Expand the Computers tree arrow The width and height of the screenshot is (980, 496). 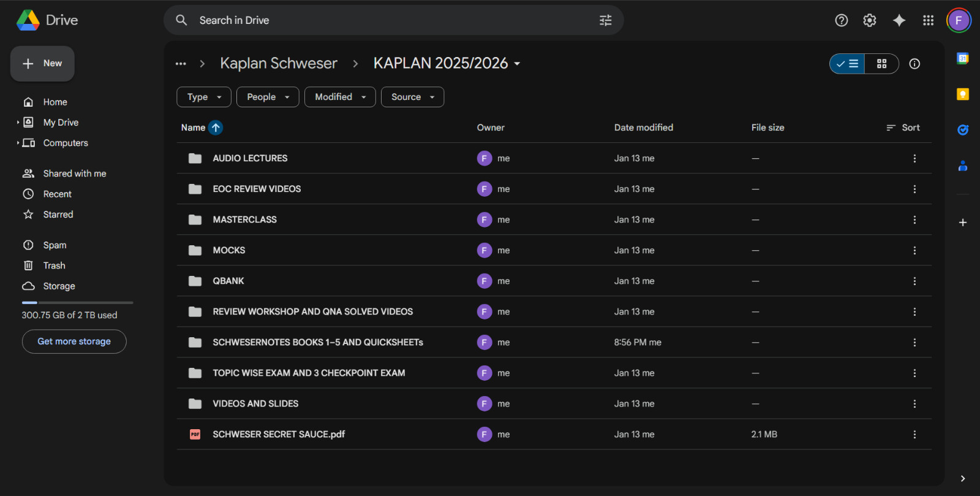(x=18, y=143)
